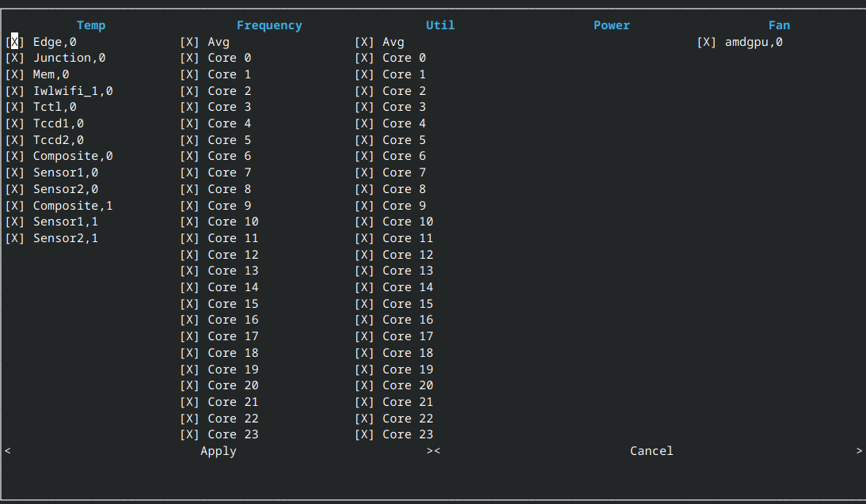The image size is (866, 504).
Task: Toggle Util Core 16 checkbox
Action: pos(364,320)
